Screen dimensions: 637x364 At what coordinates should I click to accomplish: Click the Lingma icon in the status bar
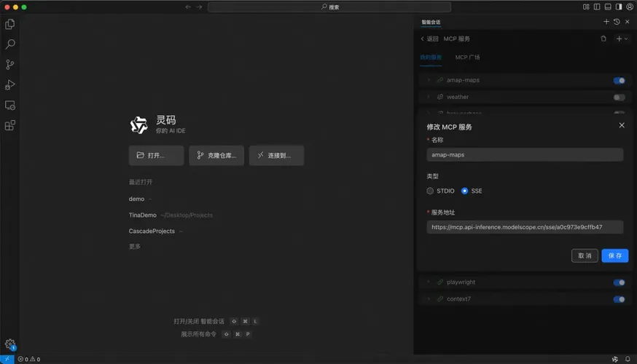(x=614, y=359)
